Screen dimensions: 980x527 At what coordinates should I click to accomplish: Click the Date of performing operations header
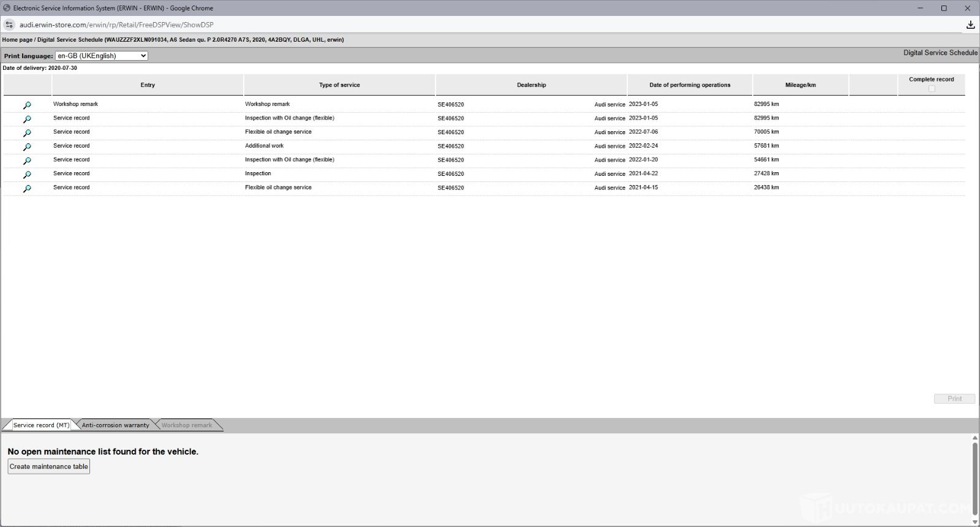tap(690, 85)
